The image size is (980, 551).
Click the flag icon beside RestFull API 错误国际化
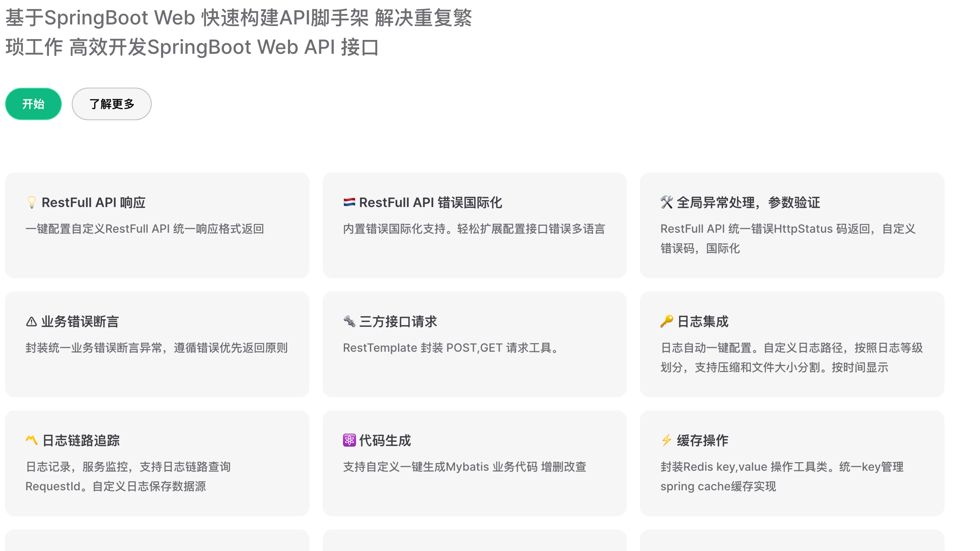[349, 202]
